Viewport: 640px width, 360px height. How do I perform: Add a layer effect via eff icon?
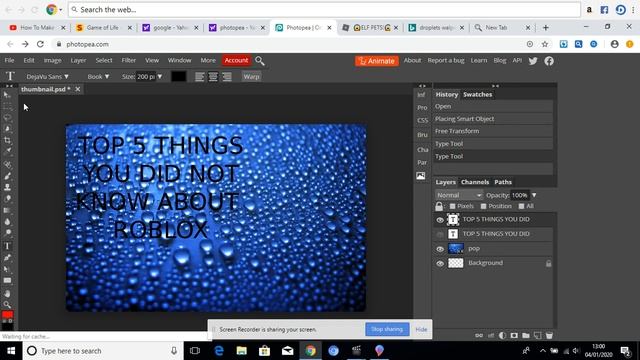point(491,336)
